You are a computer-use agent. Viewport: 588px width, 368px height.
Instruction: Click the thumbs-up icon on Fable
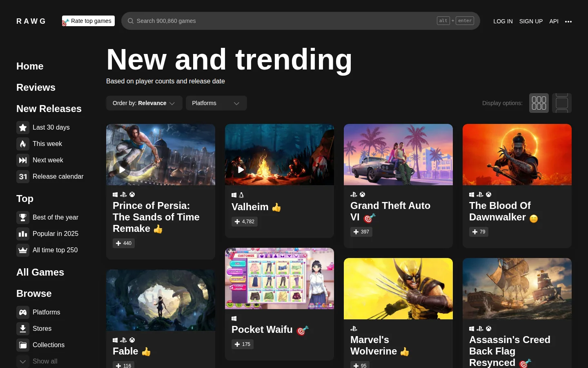click(x=146, y=352)
